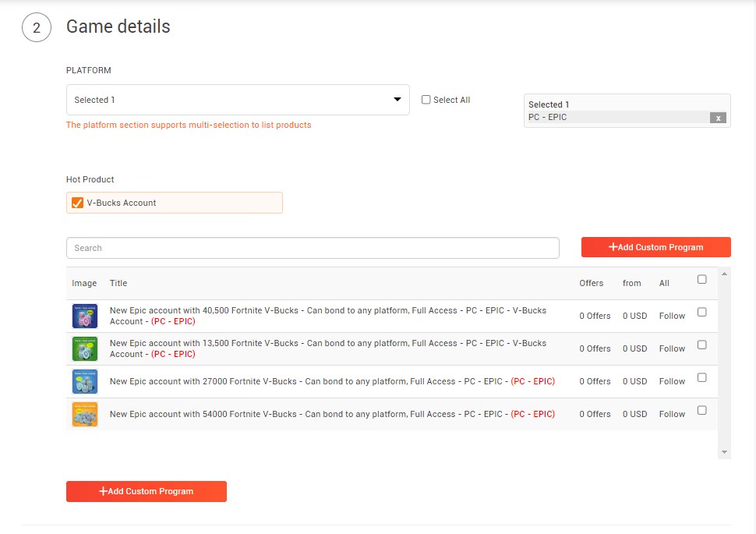
Task: Click the 'from' column header
Action: click(x=631, y=283)
